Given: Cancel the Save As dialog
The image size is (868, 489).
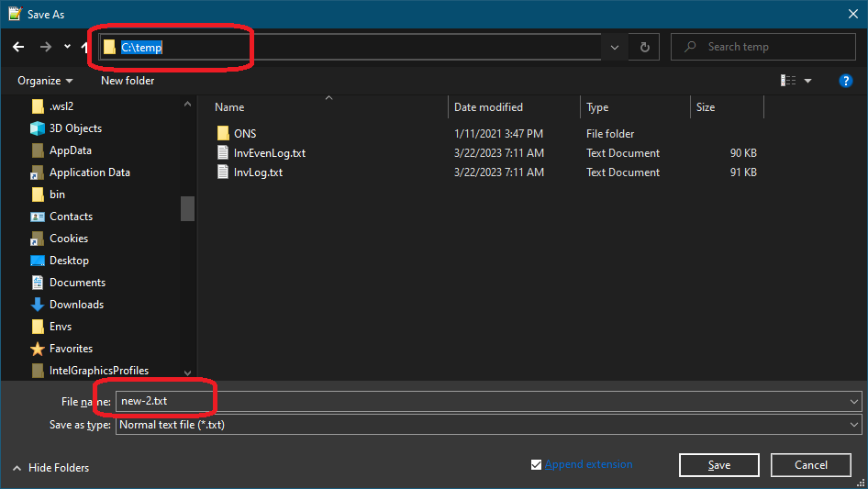Looking at the screenshot, I should (811, 465).
